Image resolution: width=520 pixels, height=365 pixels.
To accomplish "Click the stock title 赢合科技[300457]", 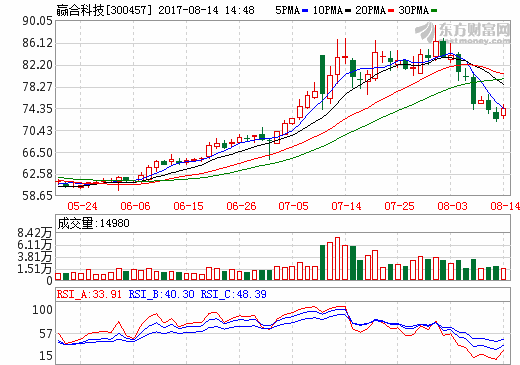I will click(104, 10).
